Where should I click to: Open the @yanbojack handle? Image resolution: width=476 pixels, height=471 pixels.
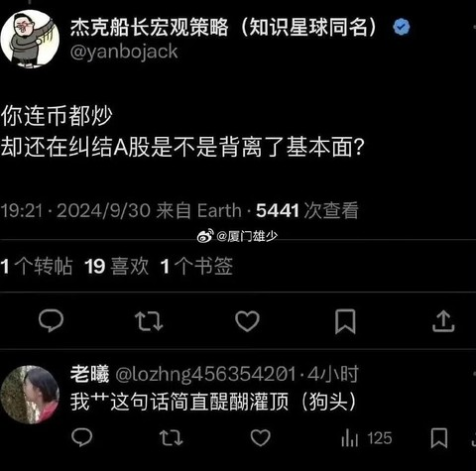(124, 52)
